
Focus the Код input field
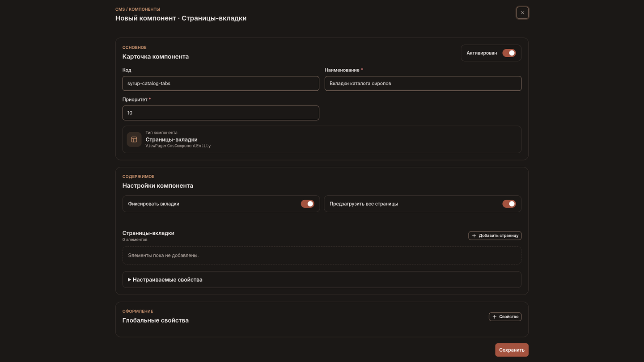[x=221, y=84]
